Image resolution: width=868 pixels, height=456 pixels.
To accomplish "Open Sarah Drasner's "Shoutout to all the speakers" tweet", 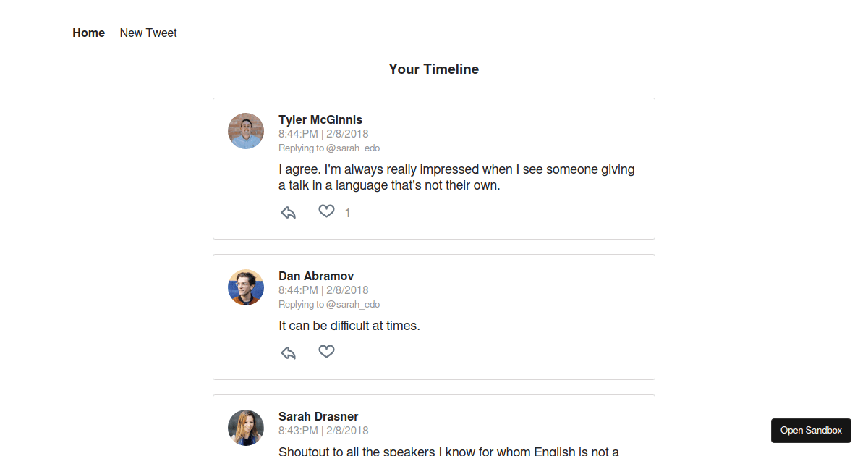I will (x=448, y=452).
